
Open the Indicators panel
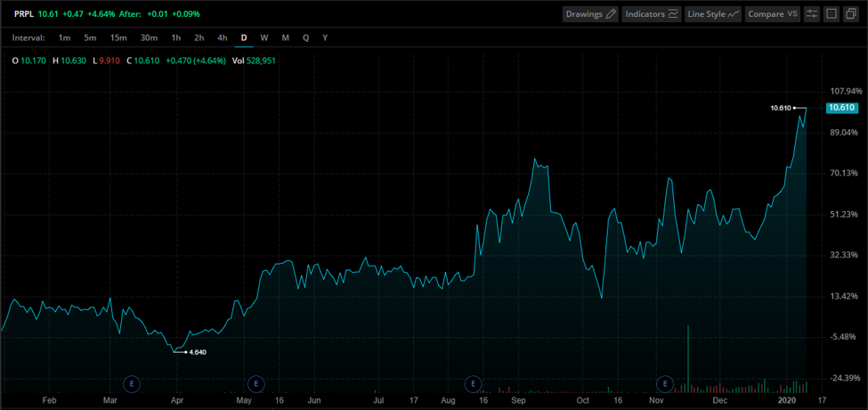click(x=652, y=14)
